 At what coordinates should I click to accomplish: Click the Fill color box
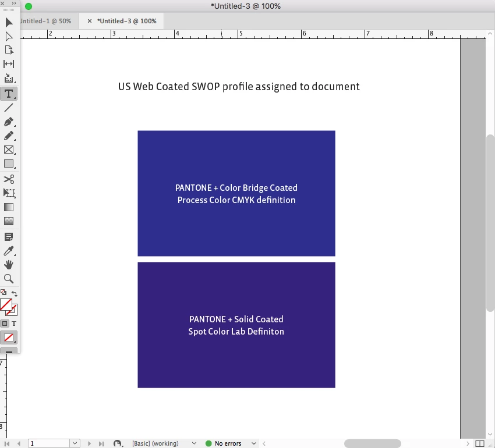6,304
